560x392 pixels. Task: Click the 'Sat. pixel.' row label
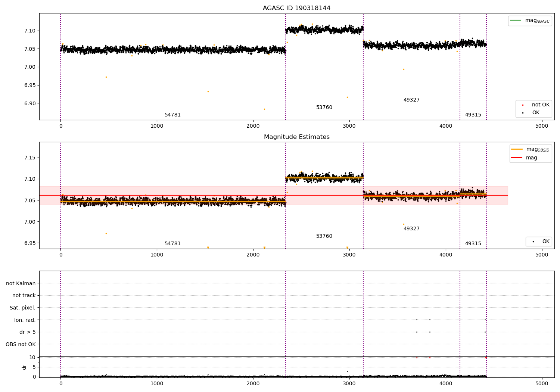click(x=23, y=308)
